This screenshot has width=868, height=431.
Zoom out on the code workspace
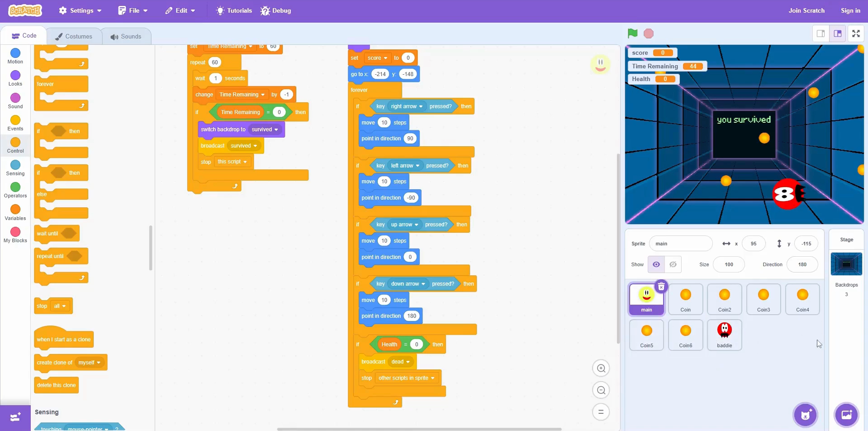click(601, 390)
